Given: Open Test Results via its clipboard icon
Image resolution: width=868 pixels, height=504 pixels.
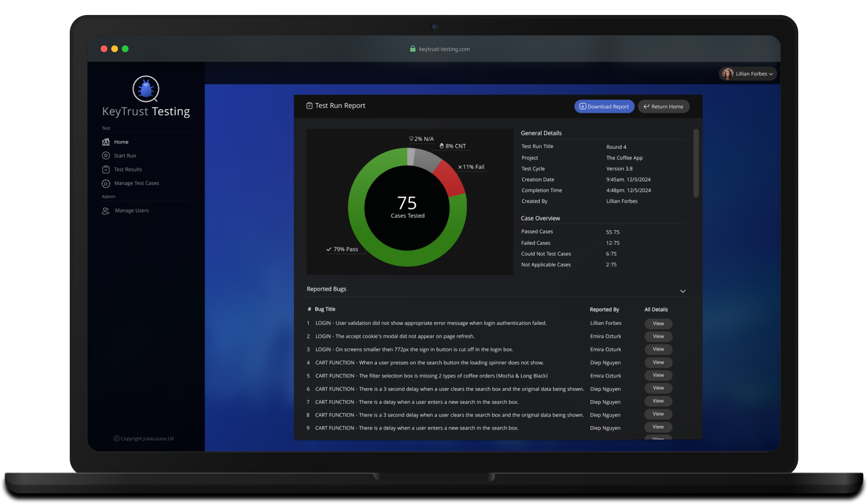Looking at the screenshot, I should [106, 169].
